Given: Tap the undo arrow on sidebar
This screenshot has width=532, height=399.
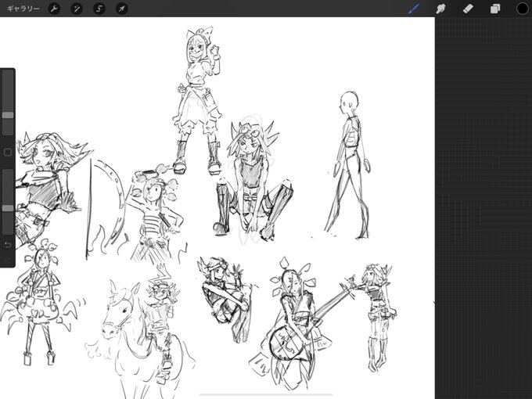Looking at the screenshot, I should tap(8, 245).
